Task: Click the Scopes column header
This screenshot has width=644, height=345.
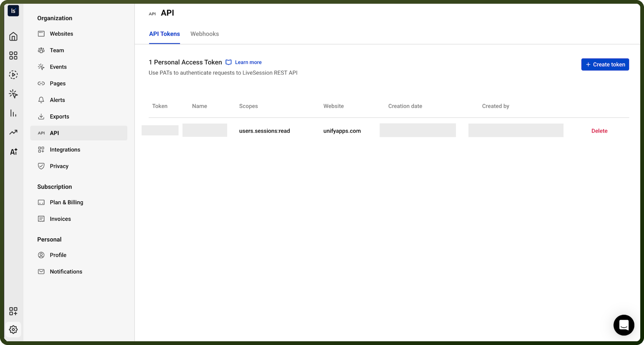Action: tap(248, 106)
